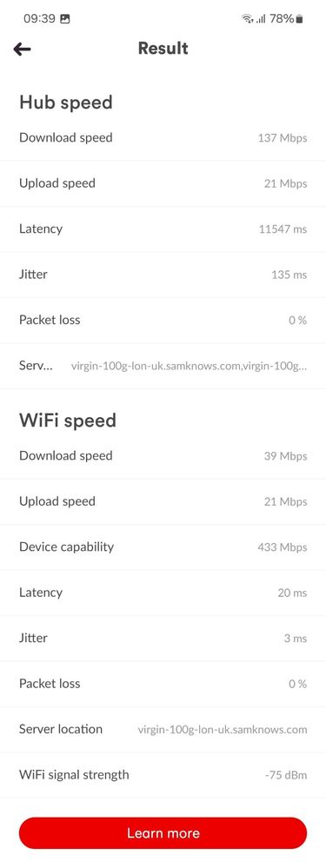Tap the 09:39 clock in status bar

point(39,19)
